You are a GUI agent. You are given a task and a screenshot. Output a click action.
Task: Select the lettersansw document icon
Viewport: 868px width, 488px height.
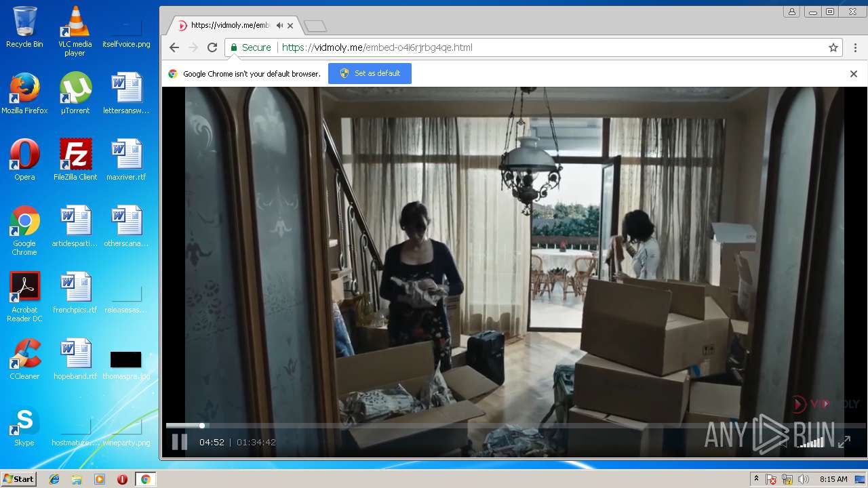pos(126,94)
